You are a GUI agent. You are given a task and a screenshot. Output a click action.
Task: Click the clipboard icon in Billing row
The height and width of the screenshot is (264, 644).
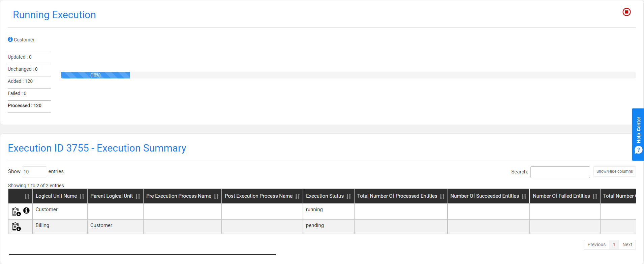point(16,227)
